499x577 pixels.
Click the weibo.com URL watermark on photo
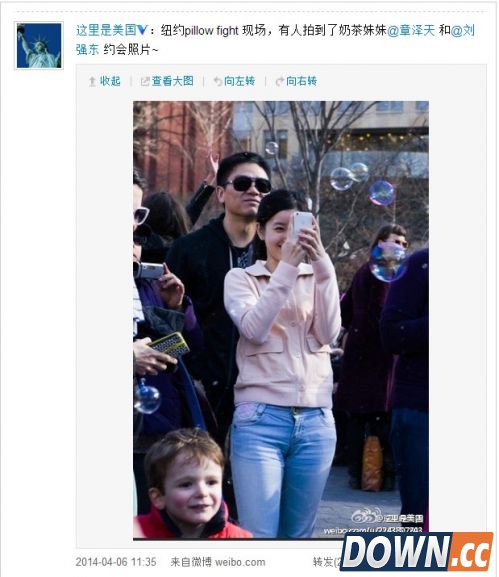[x=373, y=531]
